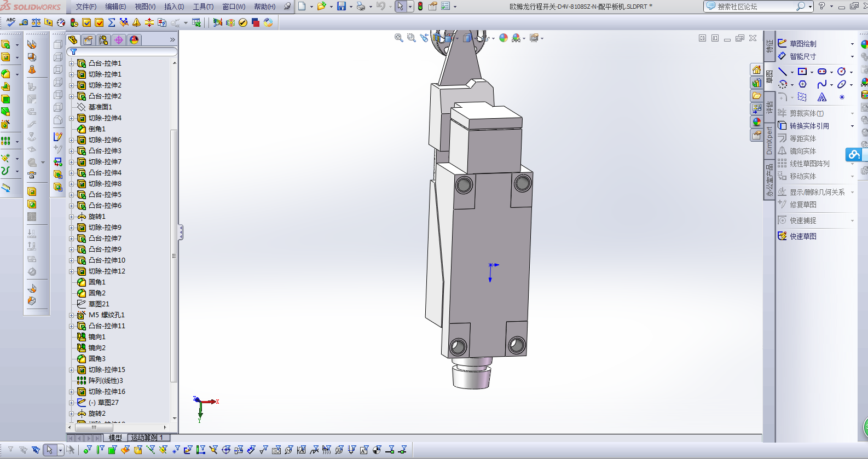Open the 智能尺寸 dropdown arrow
Viewport: 868px width, 459px height.
coord(852,56)
